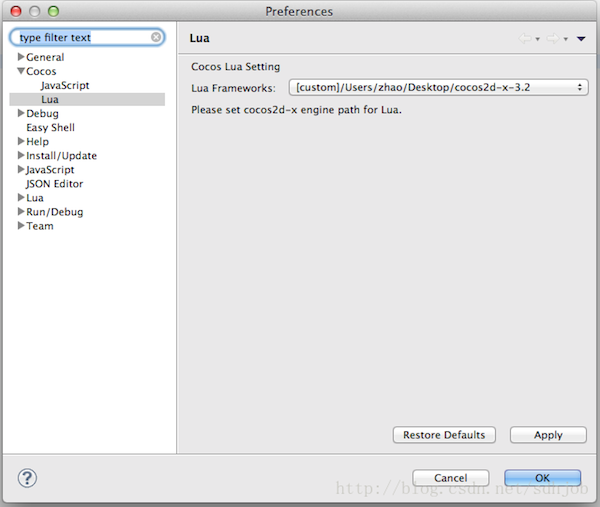
Task: Select the Easy Shell preference page
Action: coord(51,127)
